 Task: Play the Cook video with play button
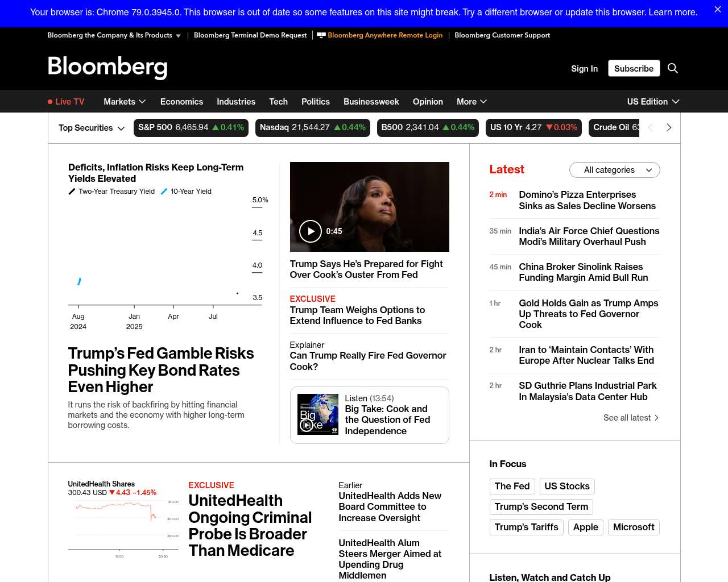point(311,231)
